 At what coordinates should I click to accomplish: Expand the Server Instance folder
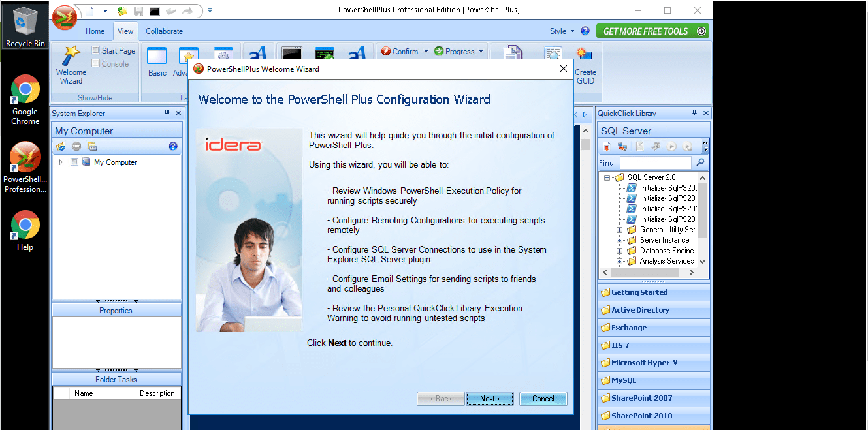pyautogui.click(x=619, y=240)
